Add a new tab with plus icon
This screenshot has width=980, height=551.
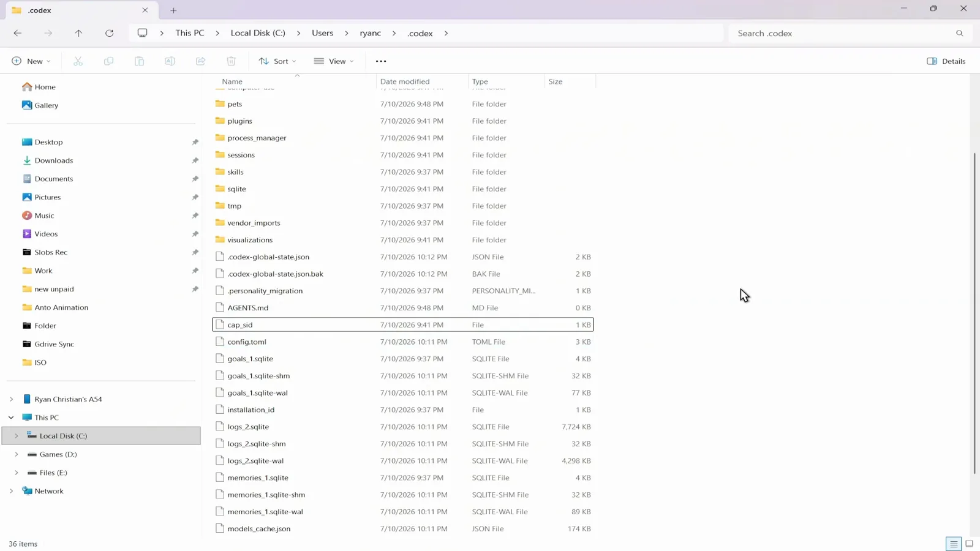(173, 10)
